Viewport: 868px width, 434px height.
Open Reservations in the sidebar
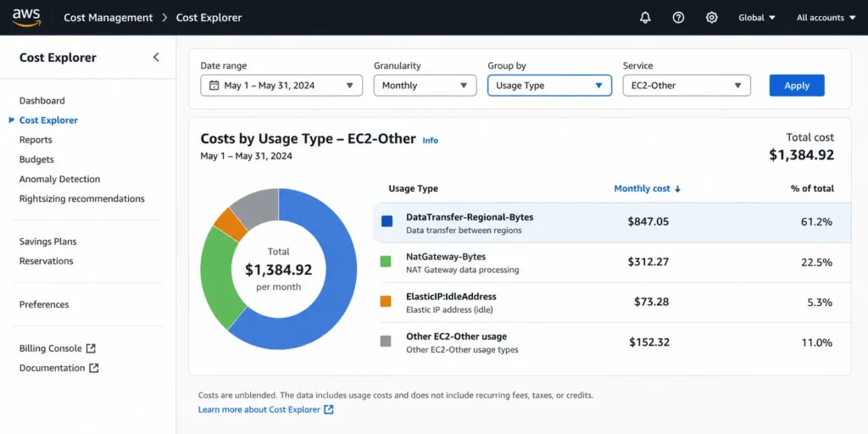[x=46, y=261]
